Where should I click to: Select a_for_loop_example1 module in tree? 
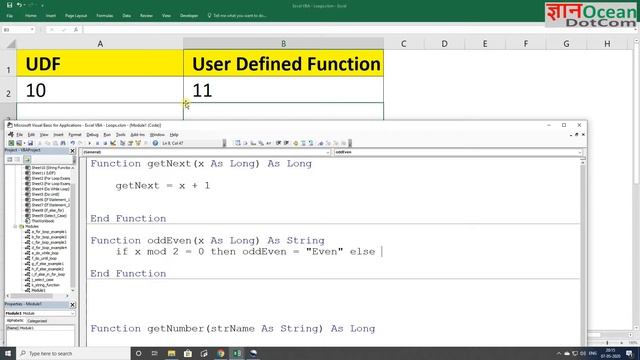pos(49,232)
